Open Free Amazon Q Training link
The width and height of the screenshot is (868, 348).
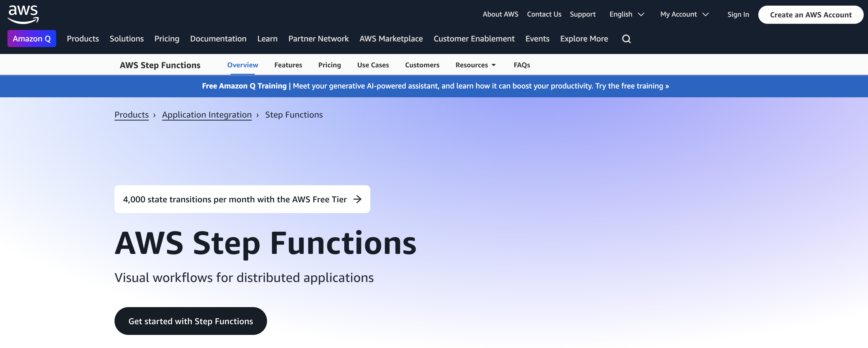244,86
